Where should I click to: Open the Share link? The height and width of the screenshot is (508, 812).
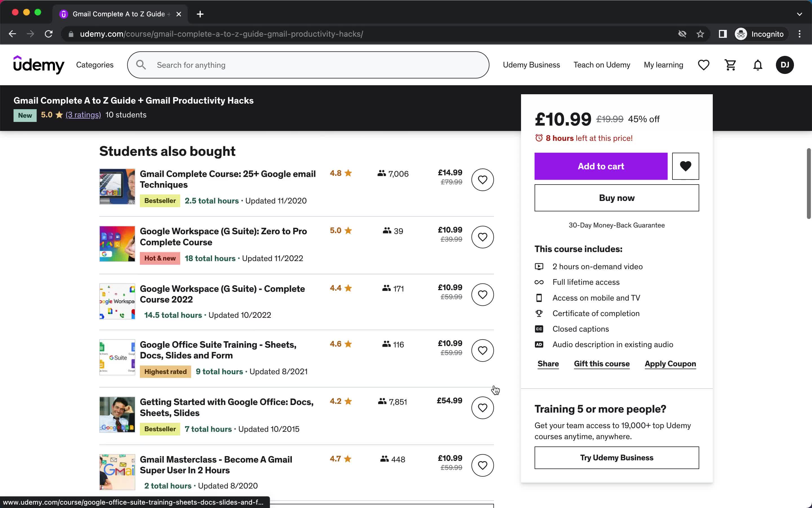[548, 364]
